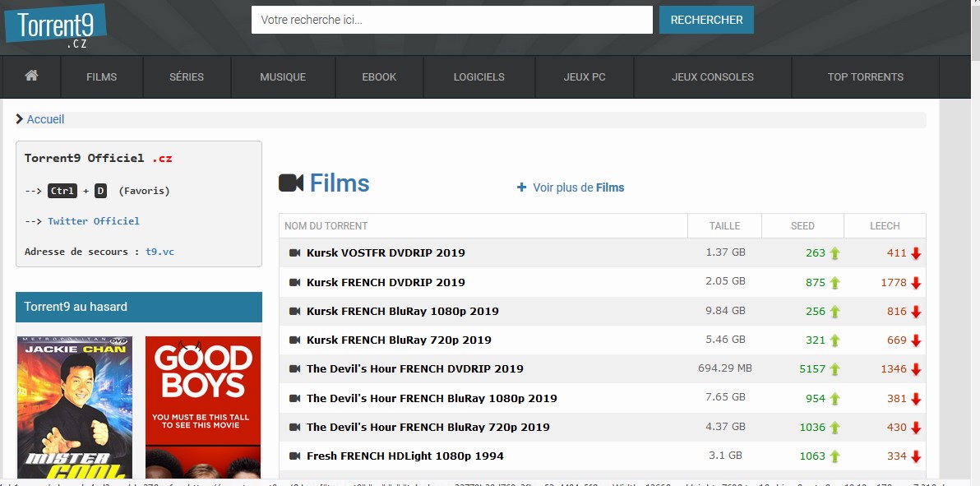Click the Mister Cool Jackie Chan poster
This screenshot has height=486, width=980.
click(x=74, y=408)
